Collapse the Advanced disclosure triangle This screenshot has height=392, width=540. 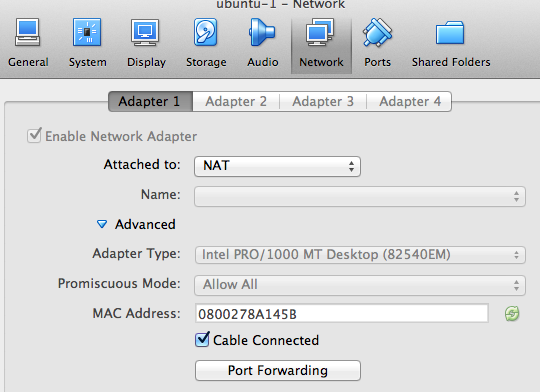click(102, 224)
